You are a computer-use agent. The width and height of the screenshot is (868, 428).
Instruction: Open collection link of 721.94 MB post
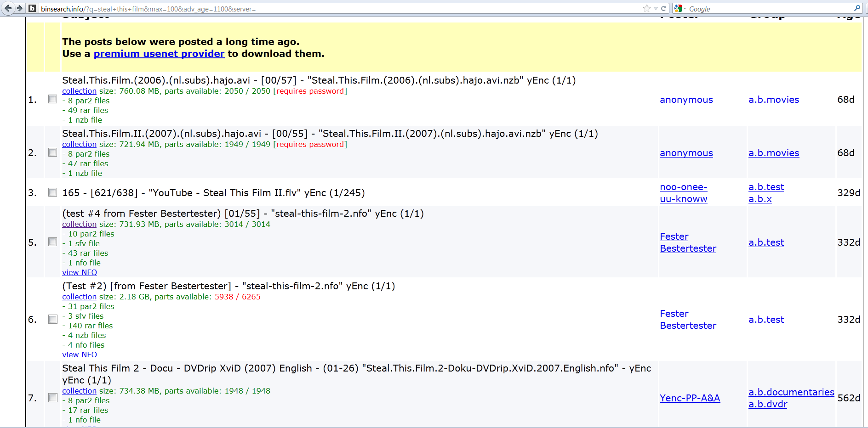(80, 144)
